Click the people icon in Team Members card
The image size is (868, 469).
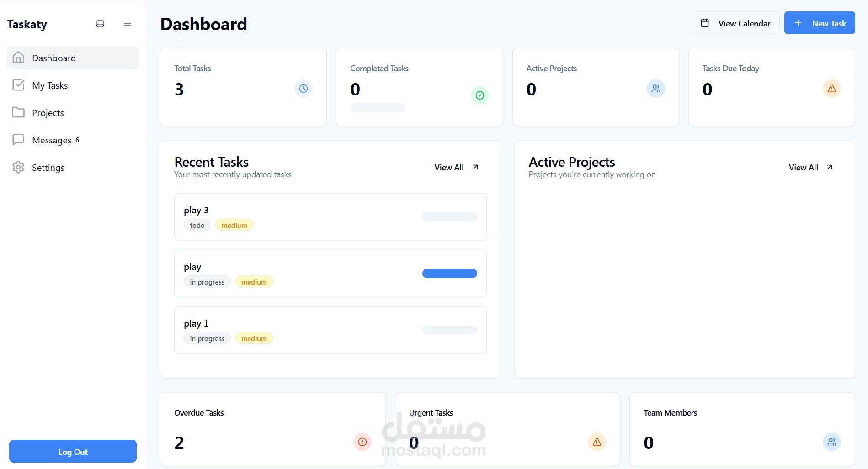832,442
